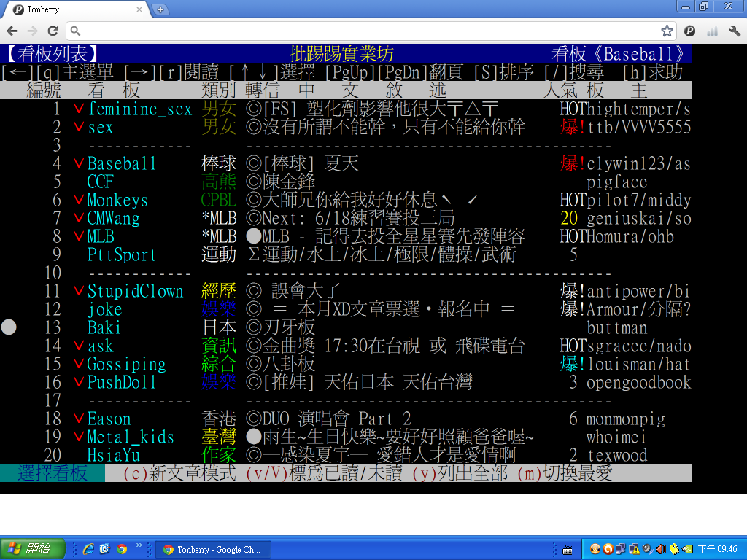
Task: Click moderator name buttman
Action: pyautogui.click(x=617, y=327)
